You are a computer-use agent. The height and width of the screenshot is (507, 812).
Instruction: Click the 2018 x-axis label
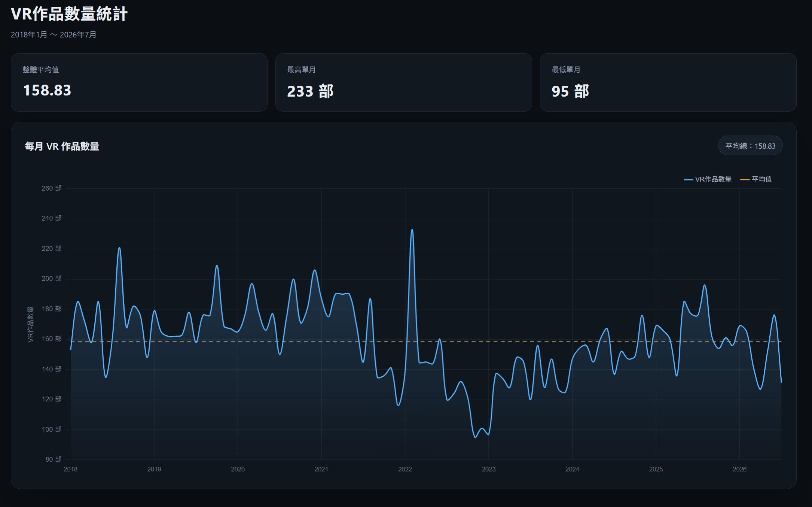tap(70, 469)
